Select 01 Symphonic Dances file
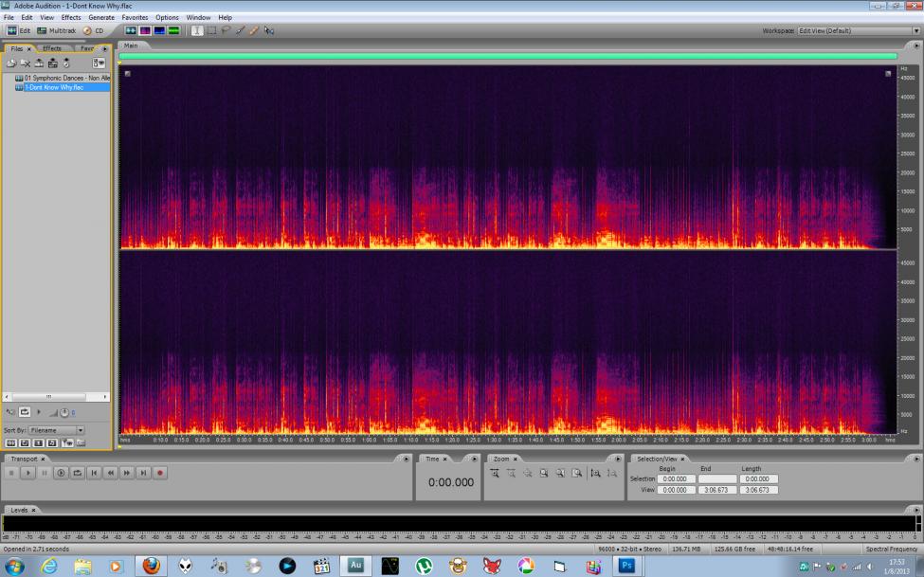 click(x=63, y=78)
